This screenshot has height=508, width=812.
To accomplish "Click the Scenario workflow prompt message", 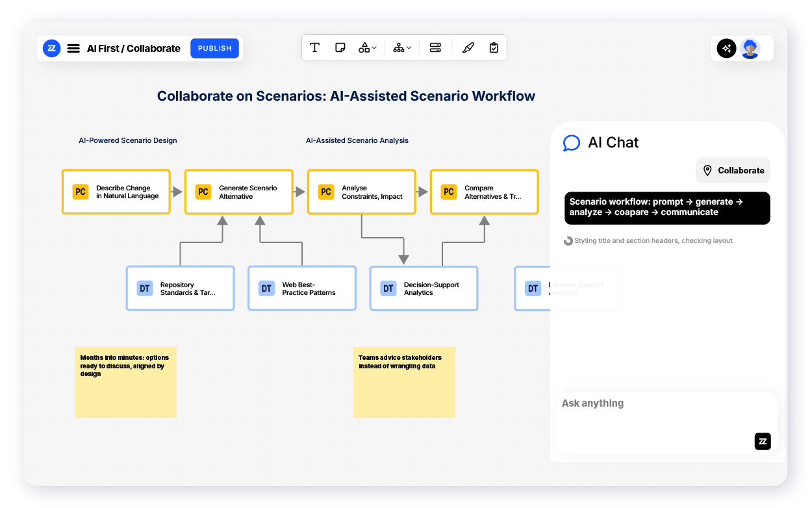I will pyautogui.click(x=667, y=208).
